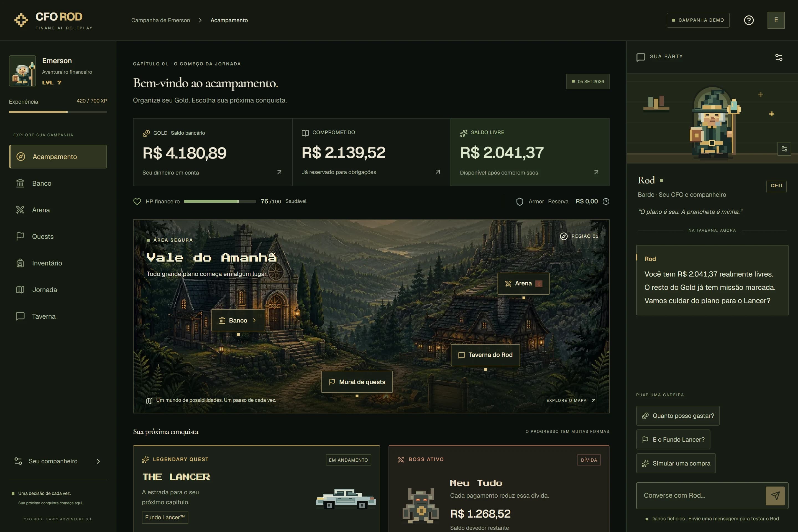Ask 'E o Fundo Lancer?' suggestion
This screenshot has height=532, width=798.
[673, 440]
